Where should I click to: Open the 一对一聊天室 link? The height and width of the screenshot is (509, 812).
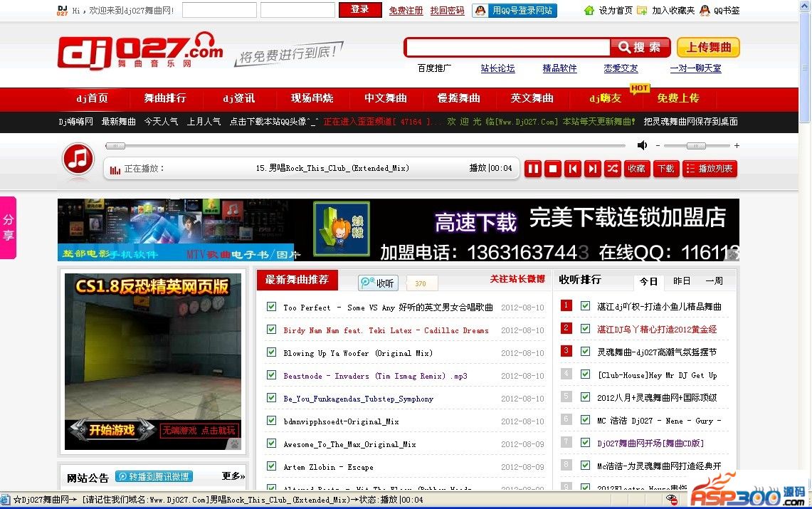click(x=695, y=68)
